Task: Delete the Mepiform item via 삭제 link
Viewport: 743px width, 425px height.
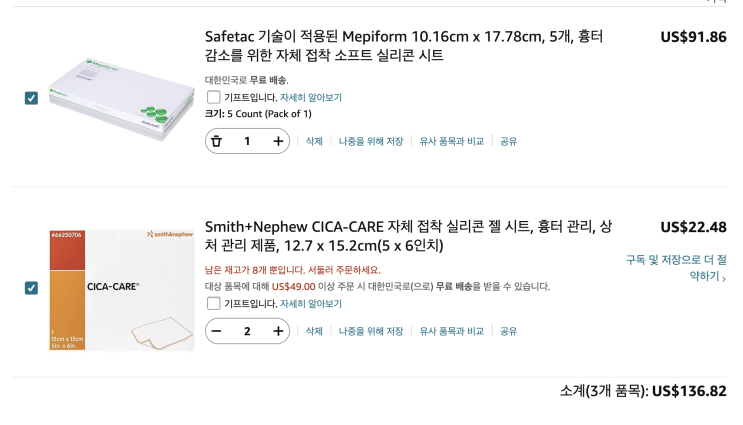Action: click(x=314, y=141)
